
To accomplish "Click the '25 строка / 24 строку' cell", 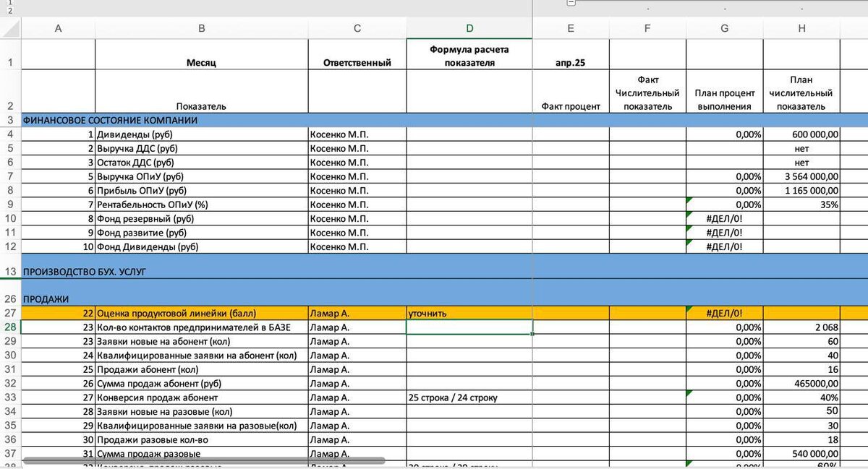I will pos(469,397).
